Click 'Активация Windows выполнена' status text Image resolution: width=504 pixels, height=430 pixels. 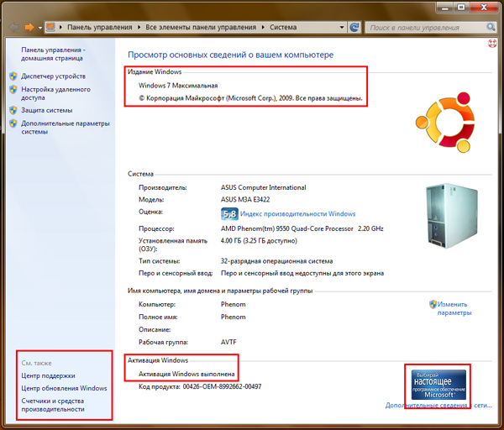pyautogui.click(x=186, y=374)
